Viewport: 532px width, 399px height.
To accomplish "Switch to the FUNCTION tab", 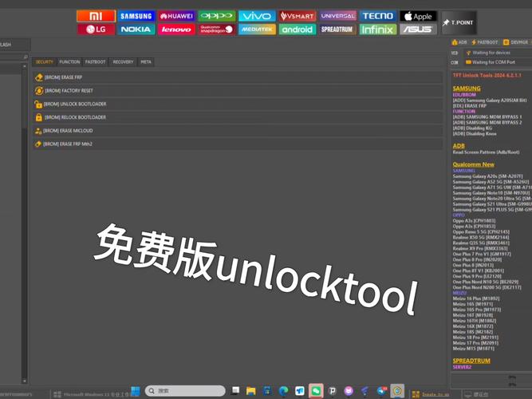I will pyautogui.click(x=69, y=61).
